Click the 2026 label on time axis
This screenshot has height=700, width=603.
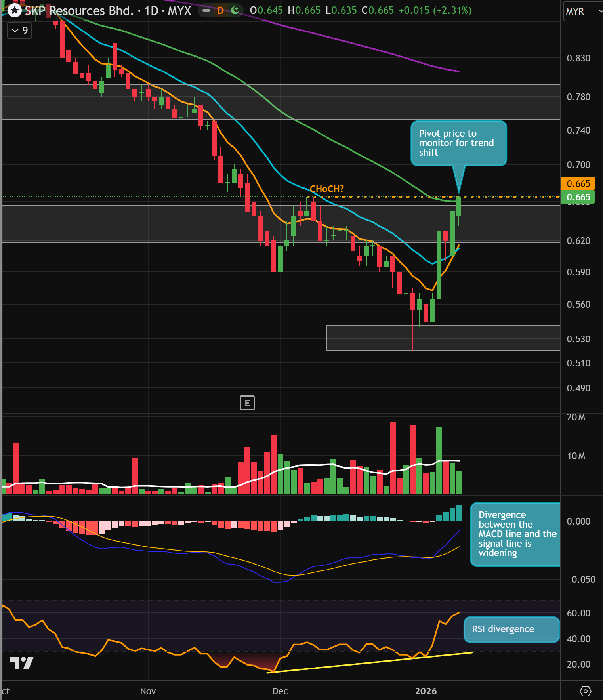[426, 691]
